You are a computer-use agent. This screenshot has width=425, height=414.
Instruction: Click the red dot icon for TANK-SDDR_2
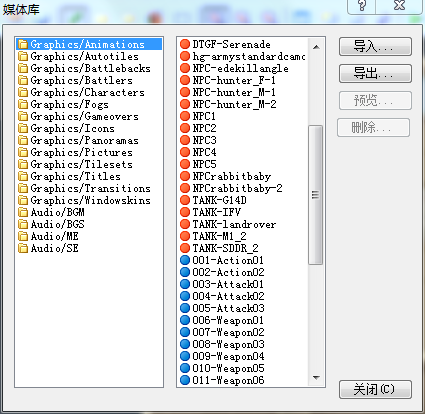click(x=185, y=248)
